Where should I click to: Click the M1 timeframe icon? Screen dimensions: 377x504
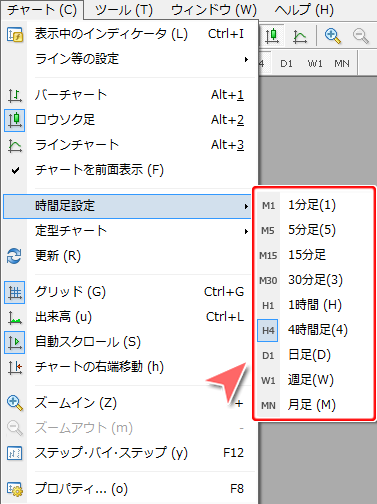pos(268,206)
